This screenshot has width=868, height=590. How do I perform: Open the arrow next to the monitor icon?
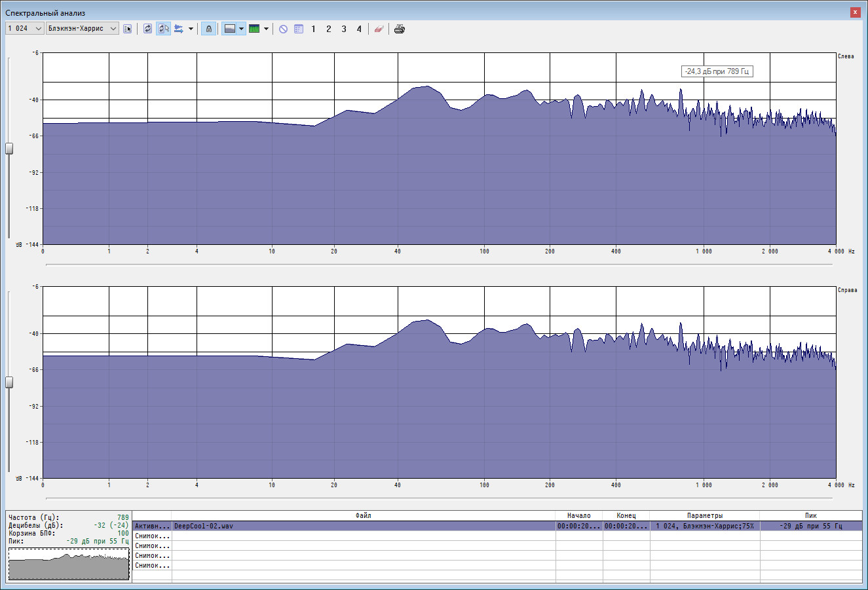[x=191, y=29]
